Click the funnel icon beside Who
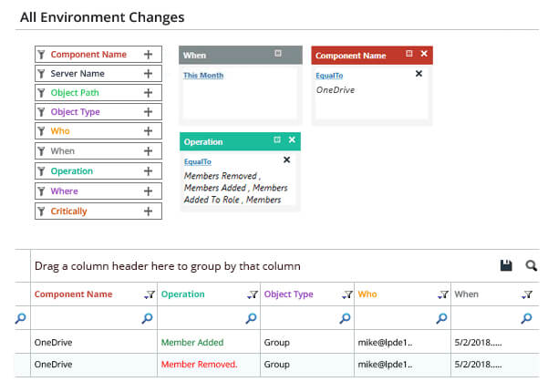The width and height of the screenshot is (558, 392). [42, 131]
